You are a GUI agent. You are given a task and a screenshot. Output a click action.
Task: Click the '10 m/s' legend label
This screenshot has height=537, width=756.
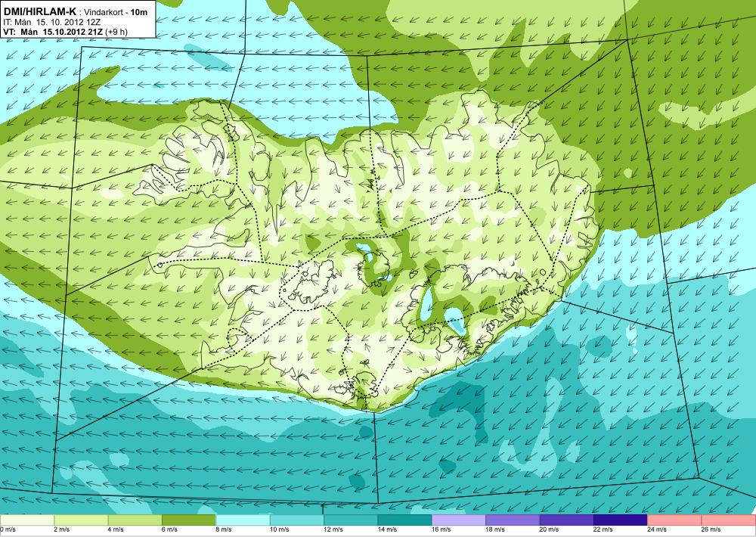point(280,529)
